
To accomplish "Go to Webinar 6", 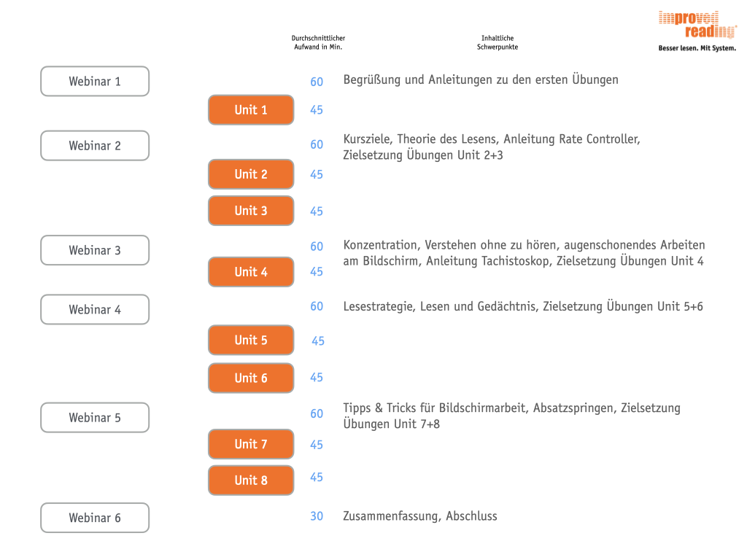I will pos(95,518).
